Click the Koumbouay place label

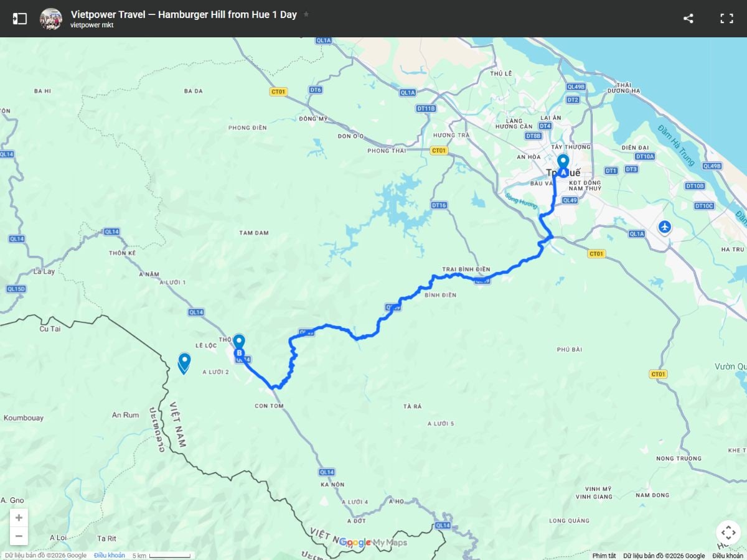[x=24, y=418]
